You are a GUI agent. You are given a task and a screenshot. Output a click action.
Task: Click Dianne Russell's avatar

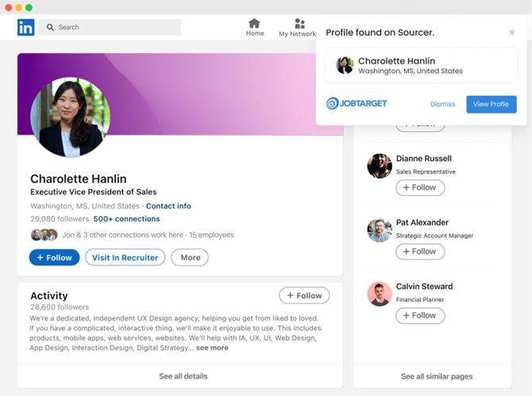coord(380,166)
